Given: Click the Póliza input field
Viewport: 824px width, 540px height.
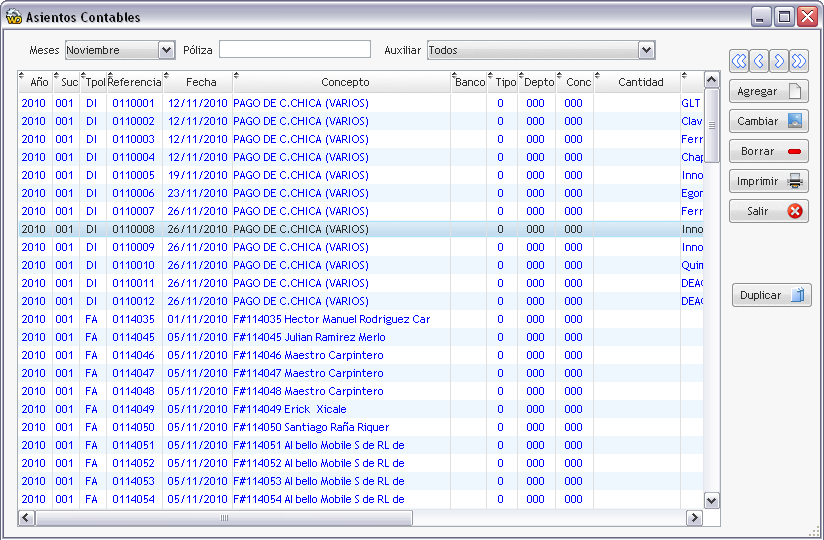Looking at the screenshot, I should (x=295, y=49).
